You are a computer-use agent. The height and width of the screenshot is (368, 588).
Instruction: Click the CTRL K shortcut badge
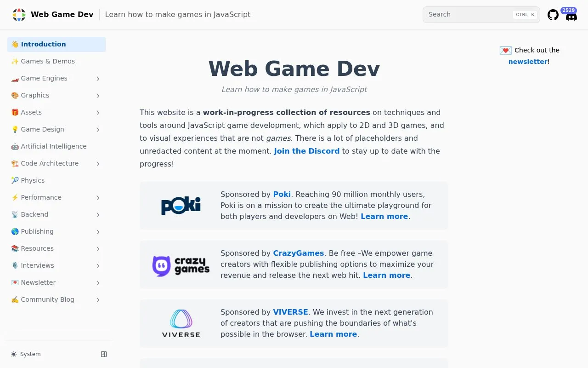pyautogui.click(x=525, y=15)
